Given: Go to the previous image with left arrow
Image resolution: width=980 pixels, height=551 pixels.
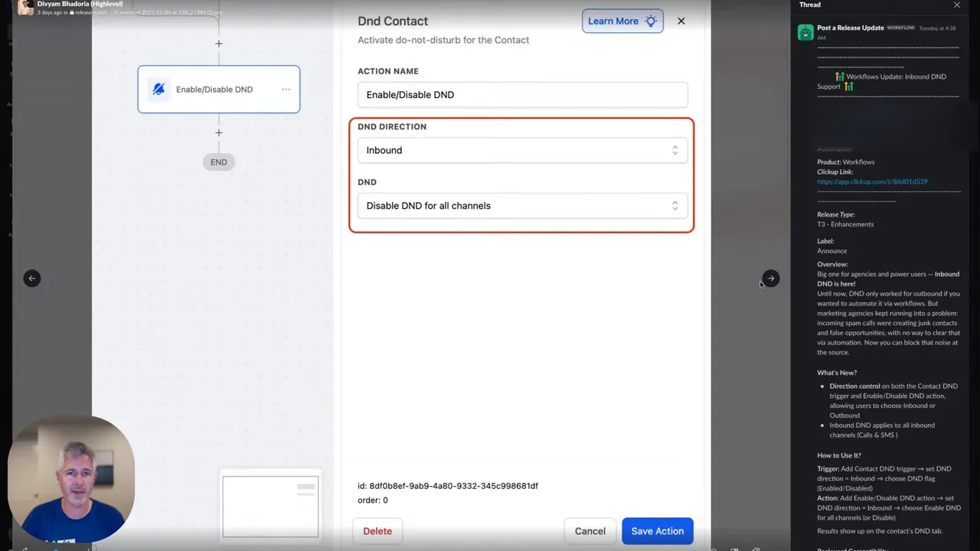Looking at the screenshot, I should pos(32,279).
